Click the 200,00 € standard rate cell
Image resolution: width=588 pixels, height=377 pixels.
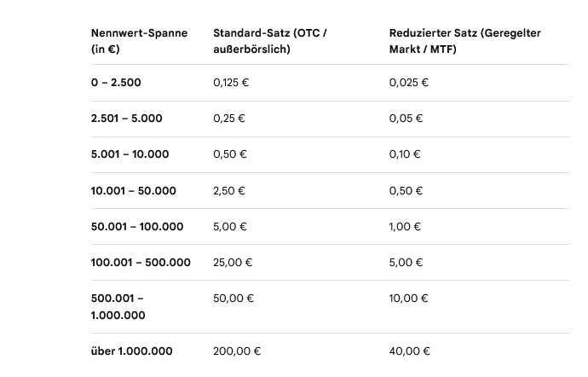(x=237, y=351)
